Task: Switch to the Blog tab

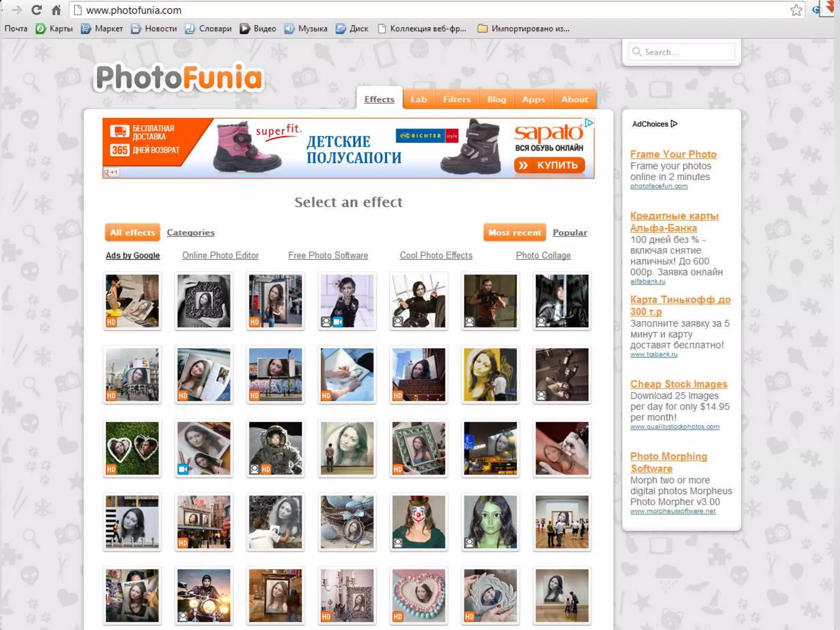Action: point(496,99)
